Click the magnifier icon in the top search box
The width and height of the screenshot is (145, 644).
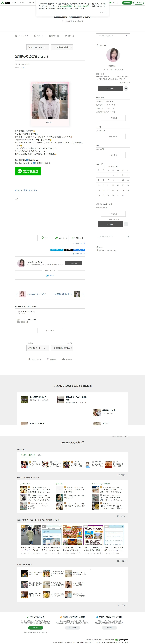127,36
